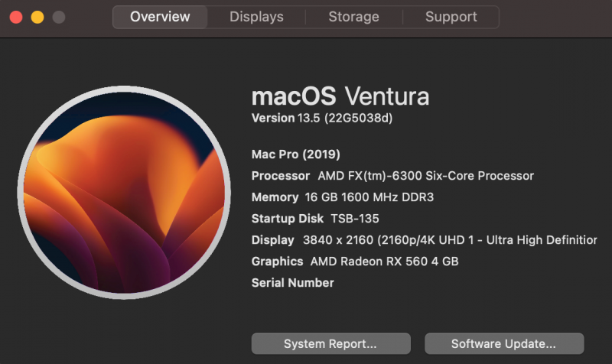
Task: Close the About This Mac window
Action: click(x=16, y=17)
